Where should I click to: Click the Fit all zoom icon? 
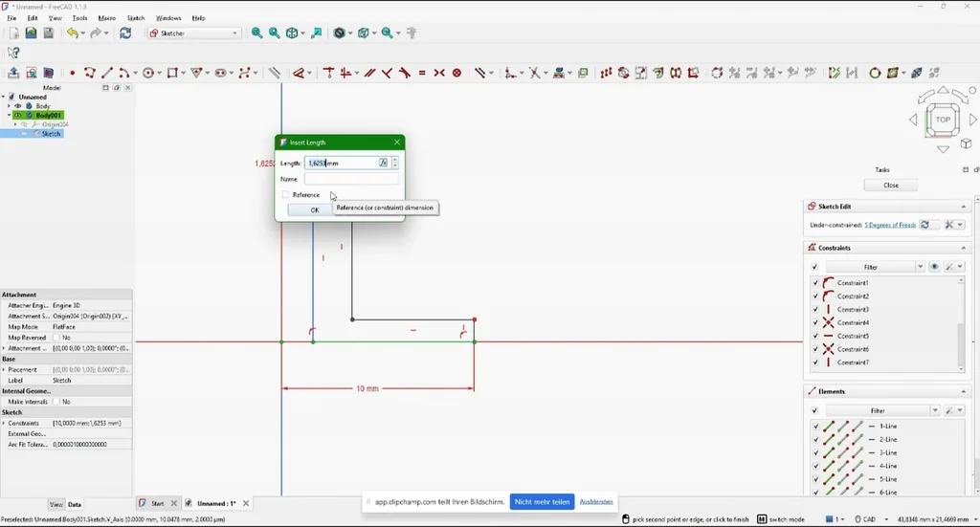(256, 33)
